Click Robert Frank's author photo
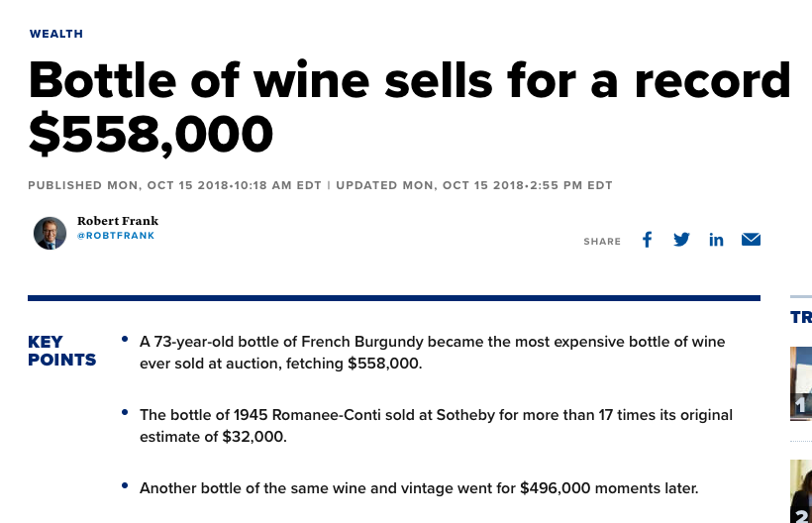812x523 pixels. click(x=50, y=233)
